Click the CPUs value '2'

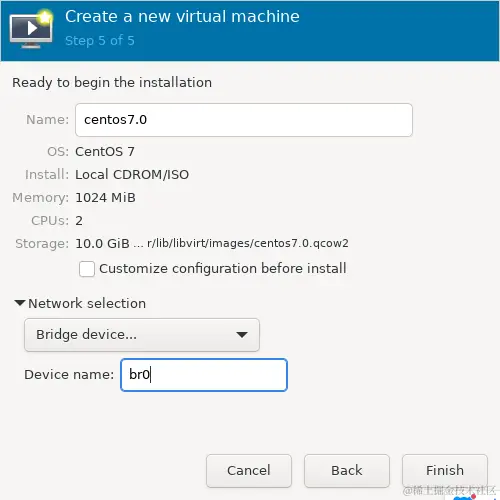click(79, 221)
